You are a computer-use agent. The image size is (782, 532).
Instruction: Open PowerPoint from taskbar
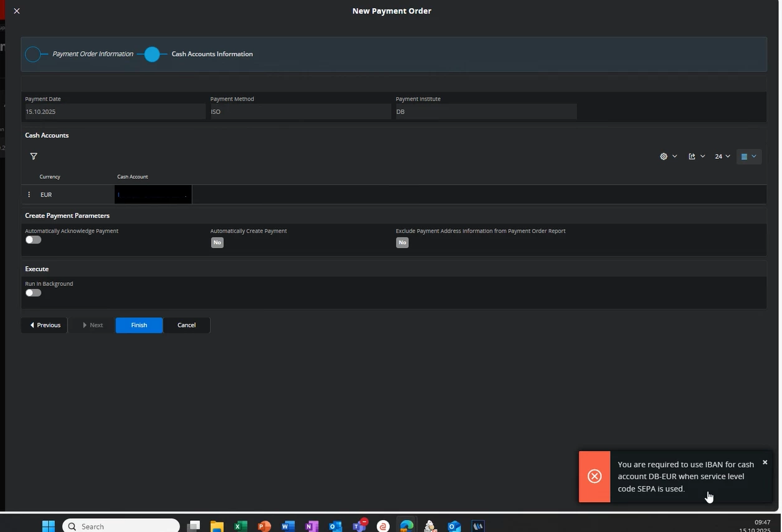[x=264, y=526]
